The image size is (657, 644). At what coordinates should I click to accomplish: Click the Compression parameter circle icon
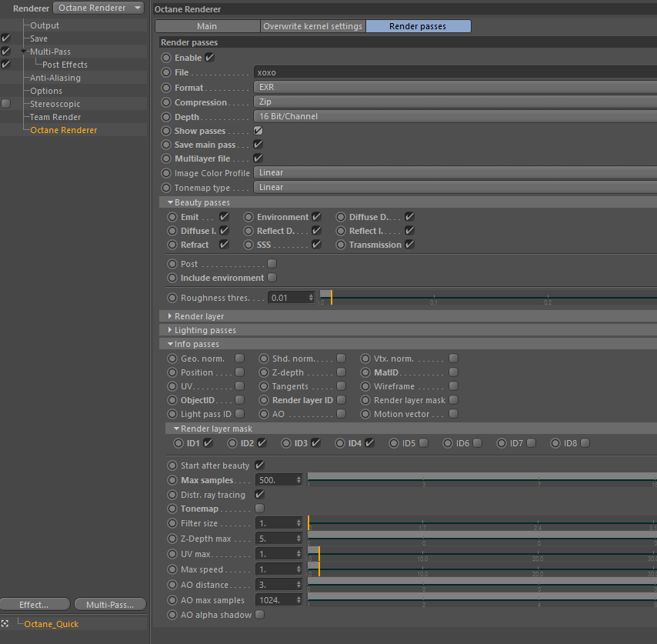click(x=166, y=102)
